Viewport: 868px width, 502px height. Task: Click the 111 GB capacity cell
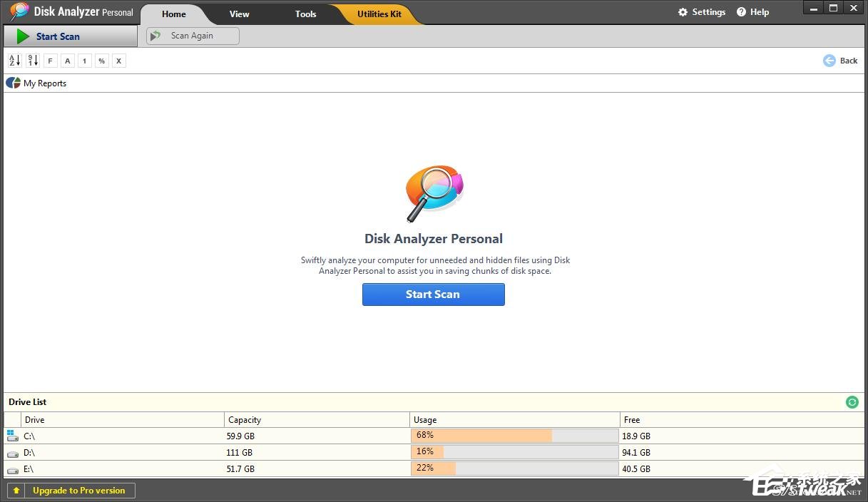[240, 453]
